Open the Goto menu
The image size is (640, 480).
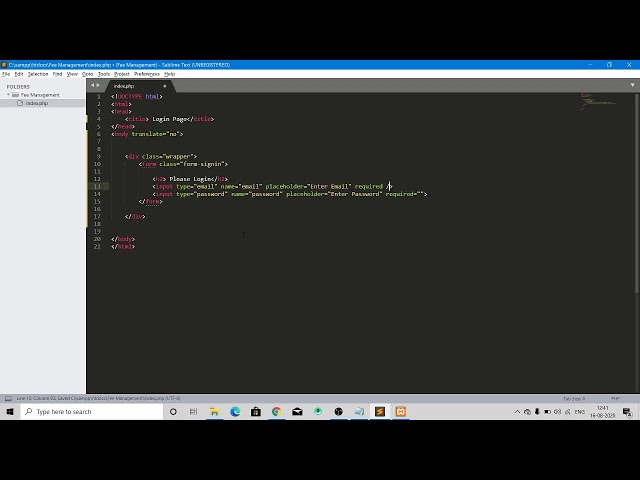[88, 74]
